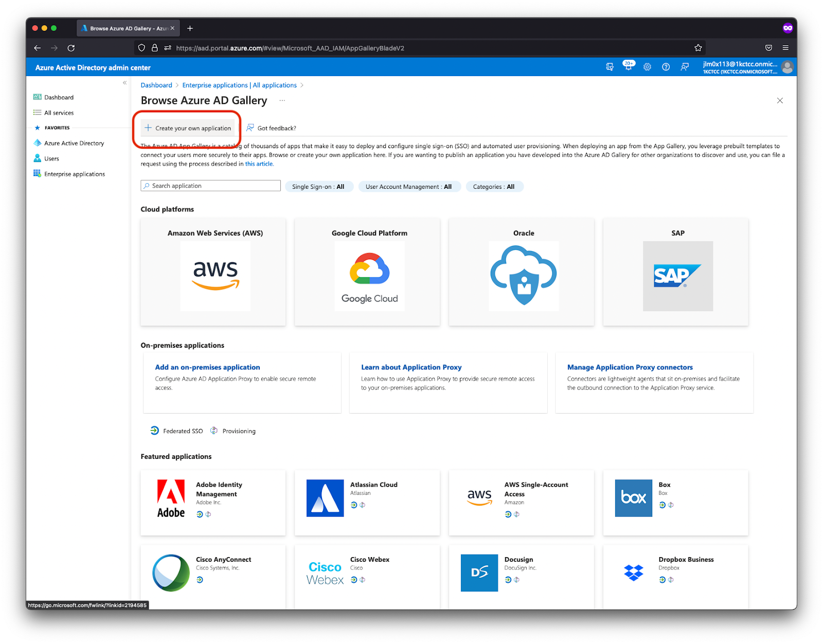Open Enterprise applications in the sidebar
The image size is (823, 644).
(69, 174)
